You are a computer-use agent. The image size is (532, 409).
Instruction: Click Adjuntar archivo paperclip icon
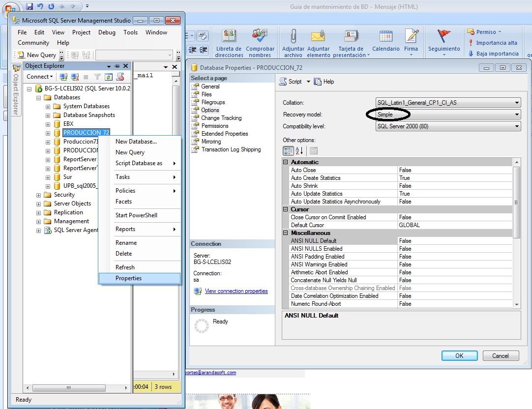[294, 43]
